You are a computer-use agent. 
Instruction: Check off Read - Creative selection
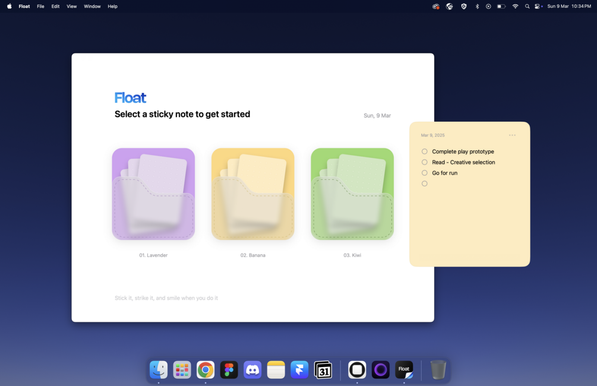point(425,162)
